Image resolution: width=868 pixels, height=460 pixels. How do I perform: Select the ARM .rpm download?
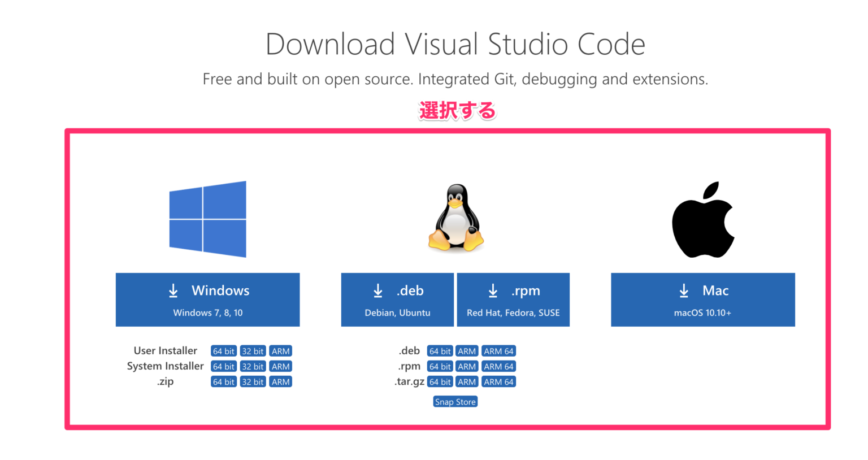467,366
